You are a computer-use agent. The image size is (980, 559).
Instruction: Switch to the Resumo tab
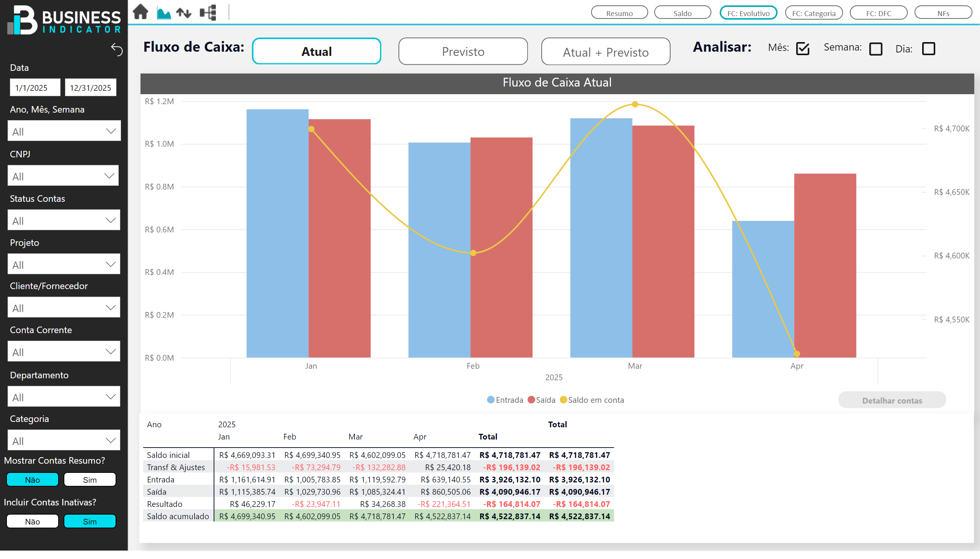click(619, 13)
